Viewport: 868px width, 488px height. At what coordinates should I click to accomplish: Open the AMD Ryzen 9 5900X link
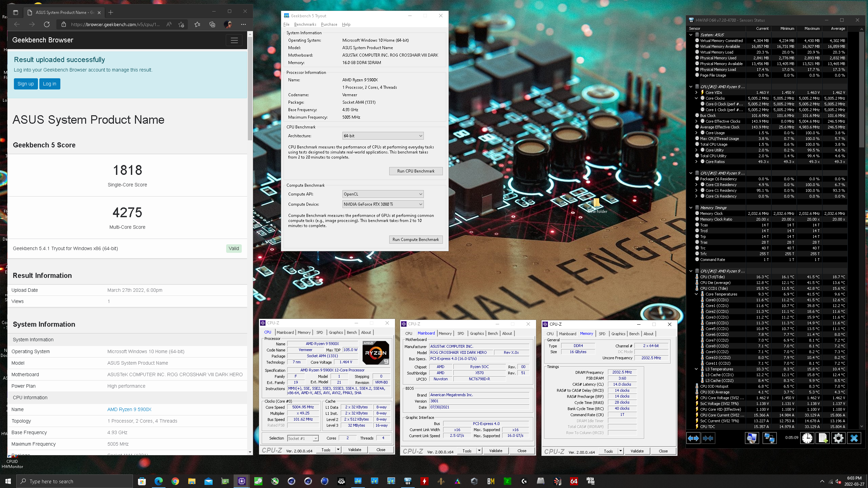coord(129,409)
